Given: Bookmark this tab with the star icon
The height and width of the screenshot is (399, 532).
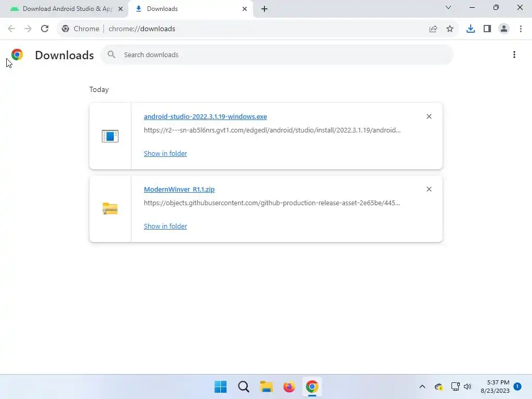Looking at the screenshot, I should [450, 29].
